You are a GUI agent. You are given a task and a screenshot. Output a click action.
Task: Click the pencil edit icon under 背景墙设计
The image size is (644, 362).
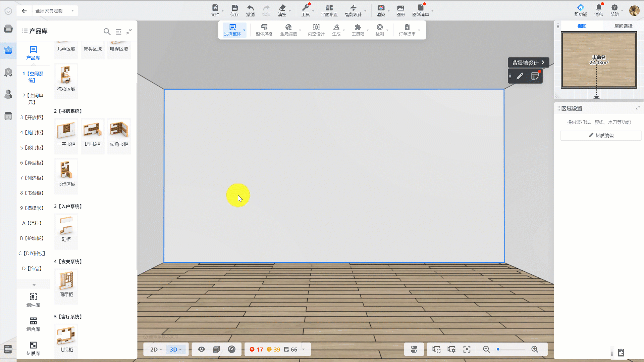pos(520,76)
